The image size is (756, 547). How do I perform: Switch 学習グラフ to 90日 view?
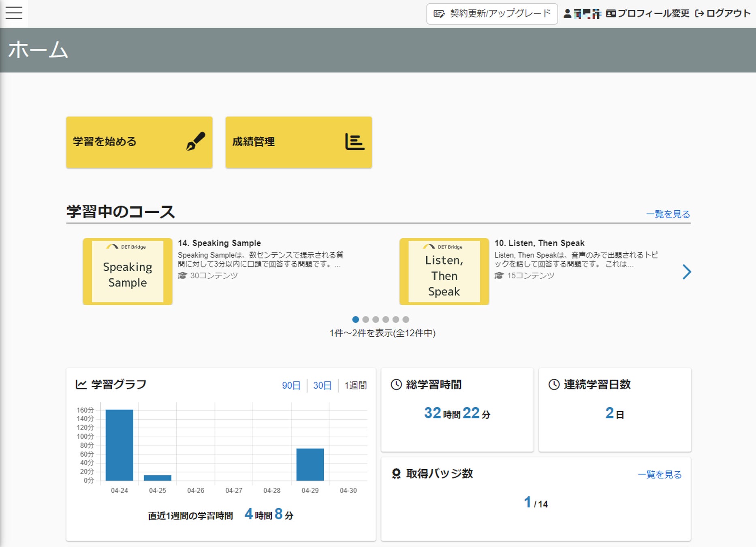click(x=291, y=385)
